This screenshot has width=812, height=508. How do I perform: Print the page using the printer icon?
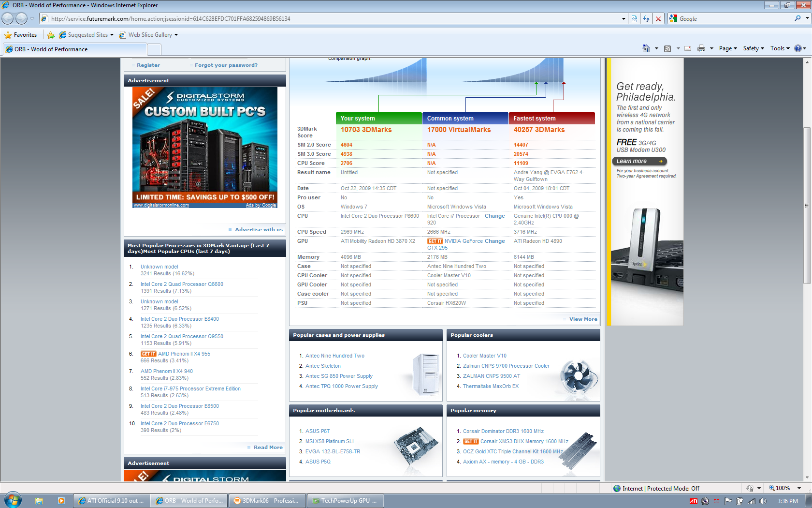tap(701, 48)
